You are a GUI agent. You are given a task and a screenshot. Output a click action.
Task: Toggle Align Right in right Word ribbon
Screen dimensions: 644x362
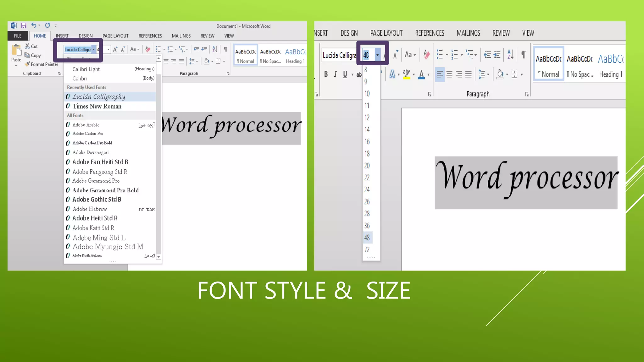(x=459, y=74)
